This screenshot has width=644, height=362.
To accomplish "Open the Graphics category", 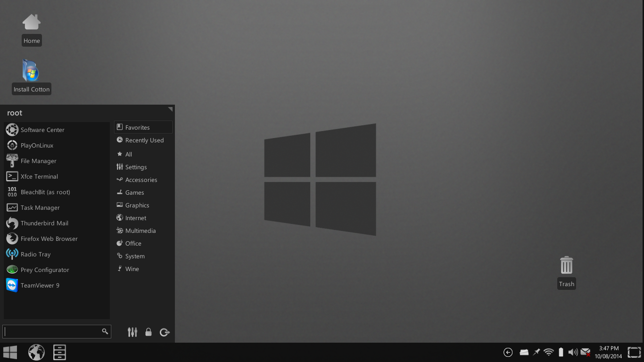I will 143,205.
